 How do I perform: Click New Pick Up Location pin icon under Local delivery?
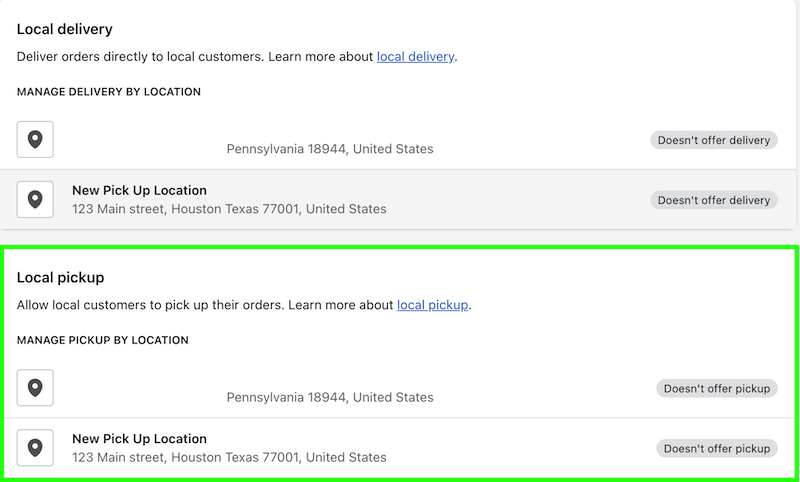point(35,200)
